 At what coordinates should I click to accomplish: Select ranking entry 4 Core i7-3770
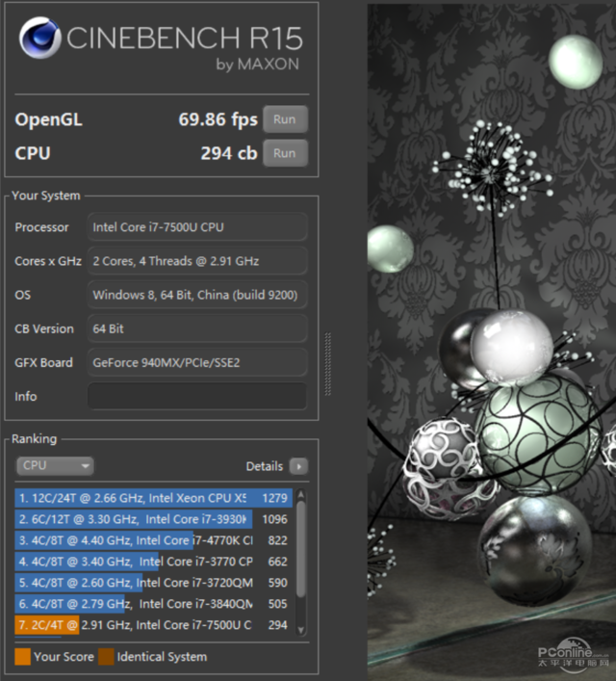click(153, 562)
